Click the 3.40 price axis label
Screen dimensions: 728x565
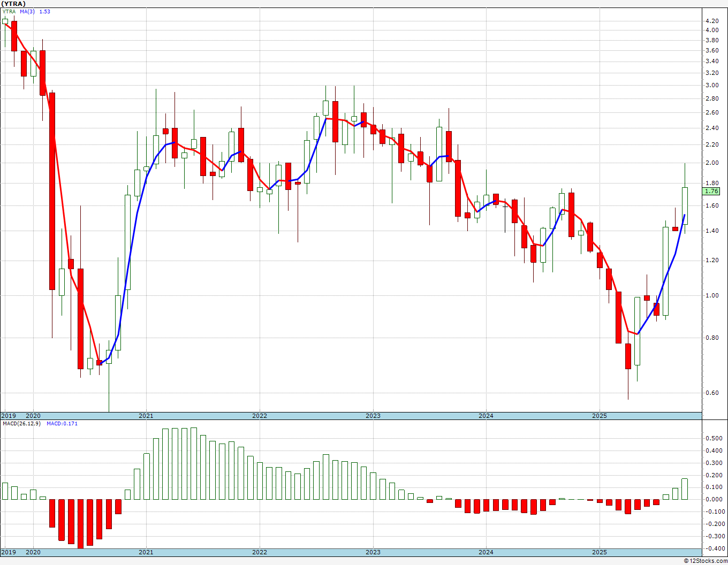[712, 61]
